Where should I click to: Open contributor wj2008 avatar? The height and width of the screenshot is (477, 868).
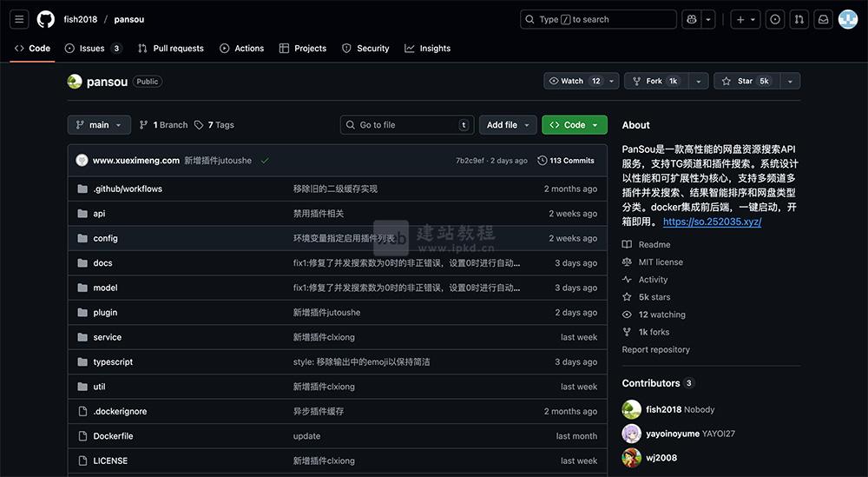pyautogui.click(x=632, y=458)
